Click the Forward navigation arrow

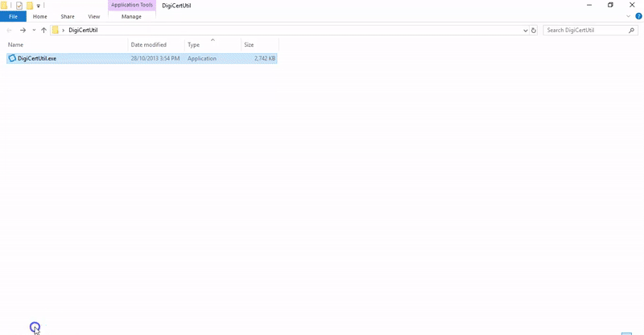tap(23, 30)
